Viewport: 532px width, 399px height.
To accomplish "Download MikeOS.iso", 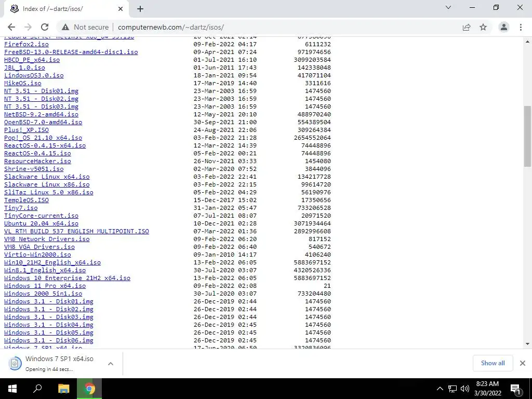I will click(23, 83).
